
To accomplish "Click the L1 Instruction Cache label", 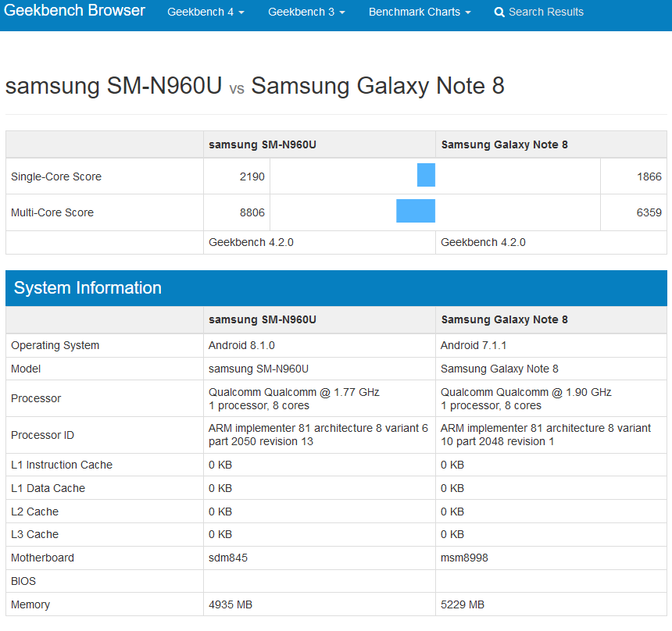I will [x=62, y=465].
